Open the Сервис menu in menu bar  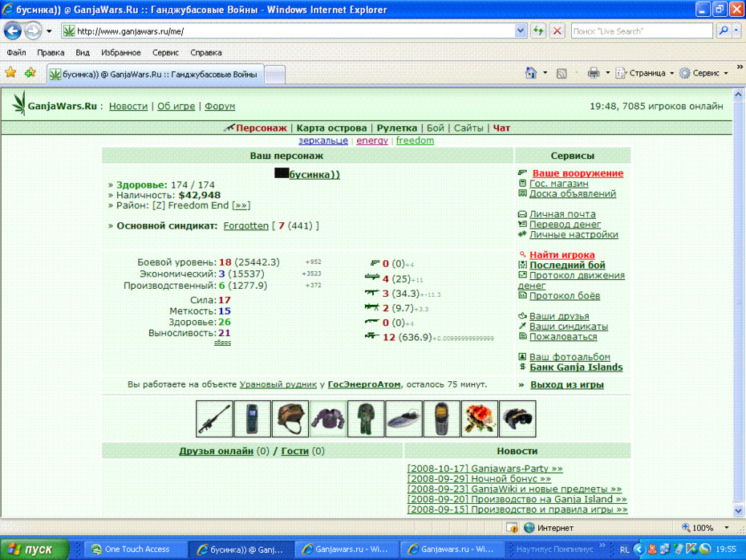point(165,52)
